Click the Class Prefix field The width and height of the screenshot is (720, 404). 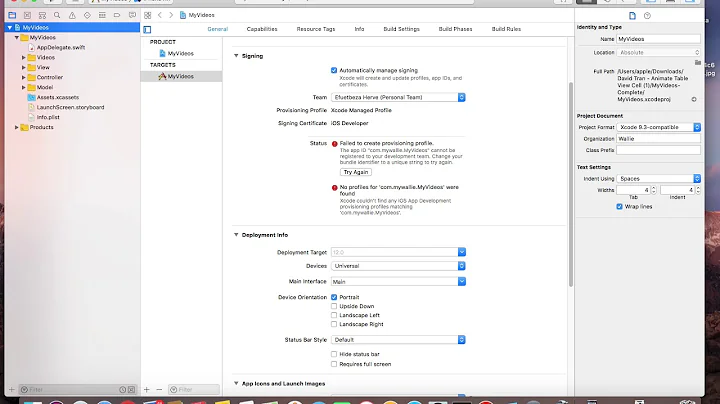click(658, 150)
